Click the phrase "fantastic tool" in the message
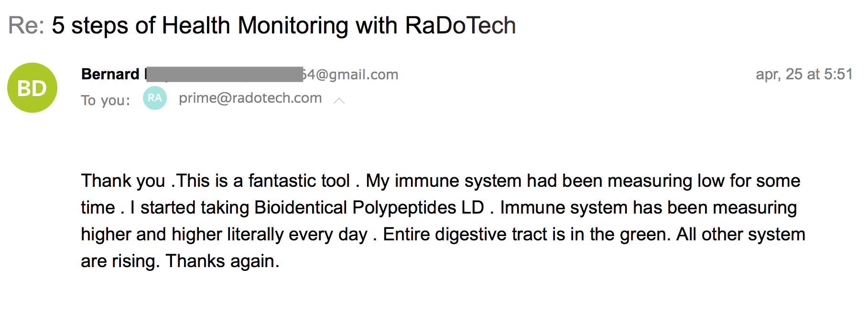The image size is (868, 323). tap(299, 181)
